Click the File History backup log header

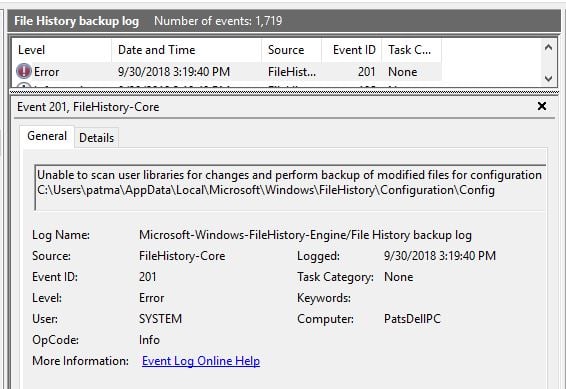77,21
